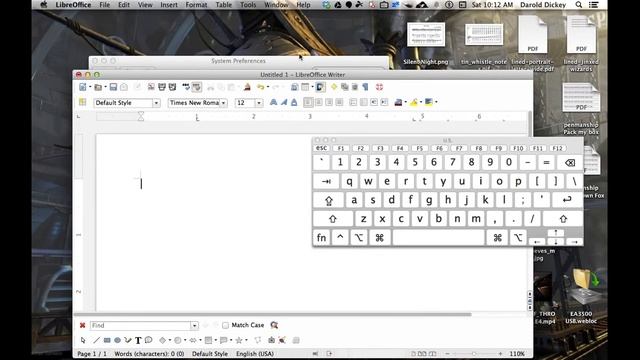Select the Ellipse drawing tool
The image size is (640, 360).
(x=118, y=340)
